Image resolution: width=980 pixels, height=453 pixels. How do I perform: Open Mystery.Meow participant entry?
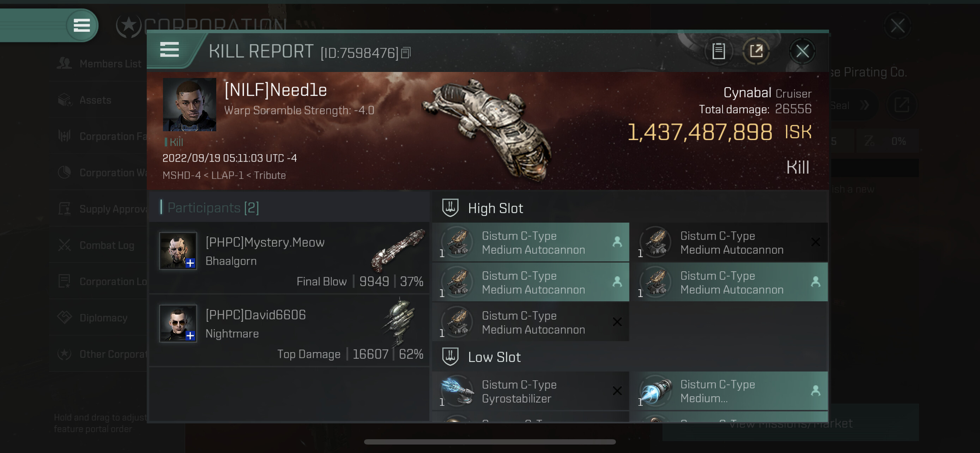(x=290, y=258)
